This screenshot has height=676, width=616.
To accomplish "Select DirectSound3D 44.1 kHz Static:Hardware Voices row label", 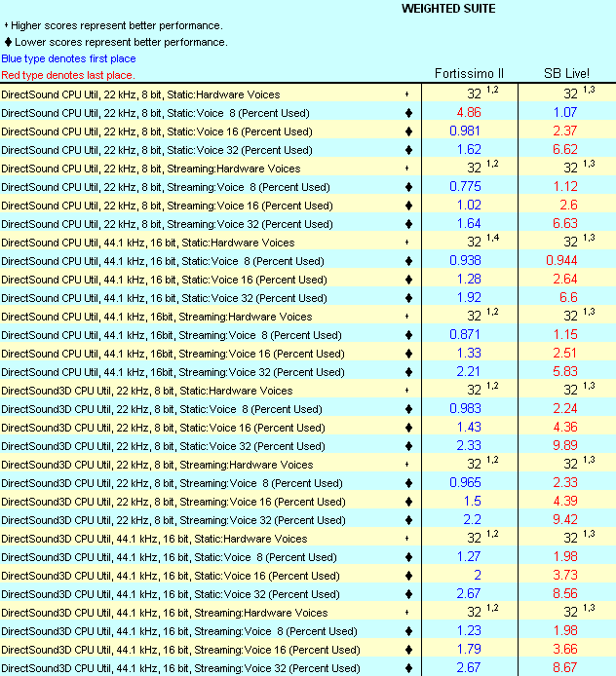I will tap(154, 539).
